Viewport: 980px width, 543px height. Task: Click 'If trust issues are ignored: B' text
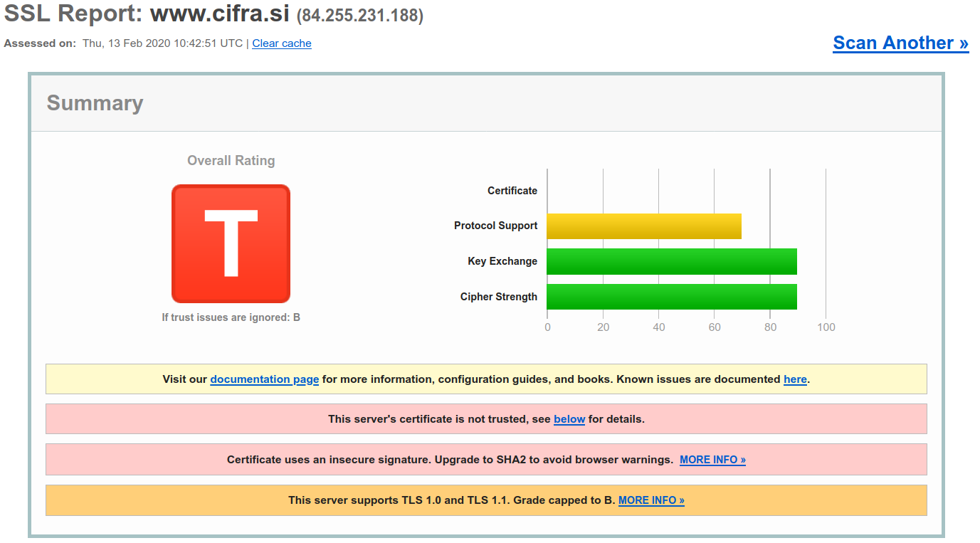(231, 317)
